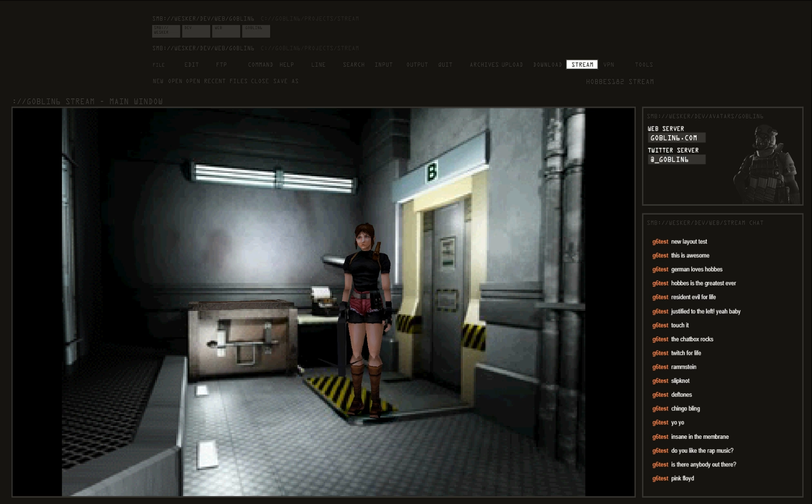Viewport: 812px width, 504px height.
Task: Click chat message 'twitch for life'
Action: (x=686, y=353)
